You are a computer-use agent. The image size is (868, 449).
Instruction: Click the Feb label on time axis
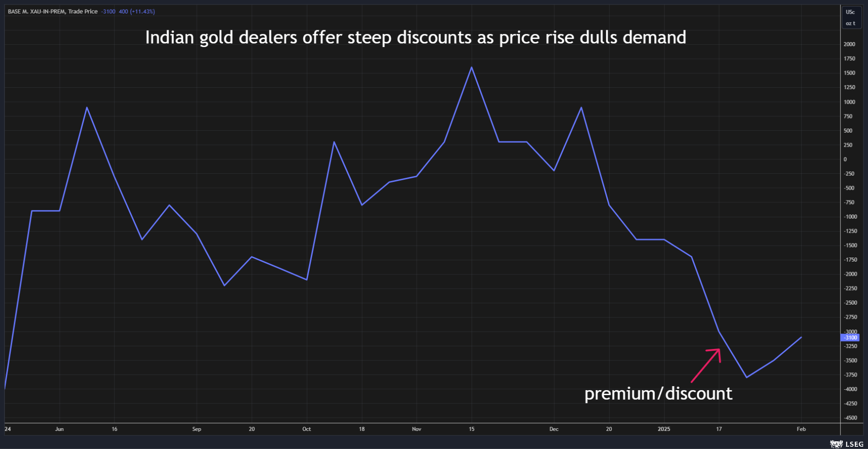pos(801,429)
